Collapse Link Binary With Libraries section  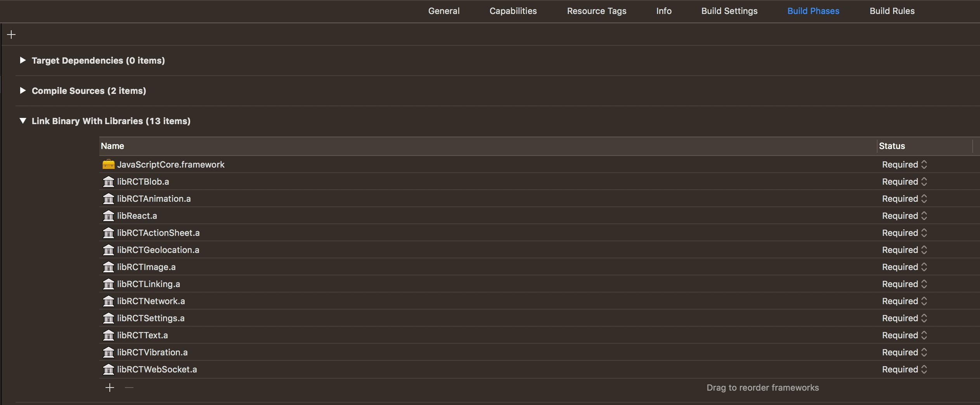(x=23, y=121)
